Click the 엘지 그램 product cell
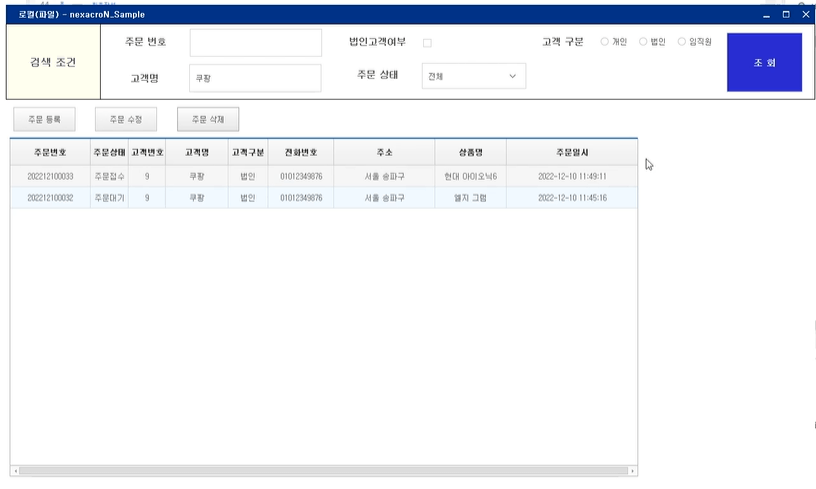 pyautogui.click(x=470, y=198)
